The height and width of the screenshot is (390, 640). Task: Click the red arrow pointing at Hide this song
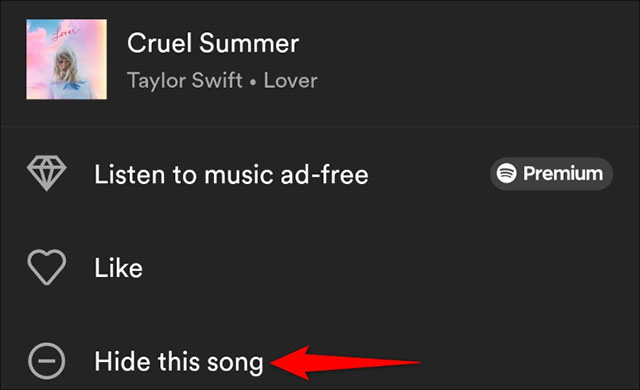(345, 362)
